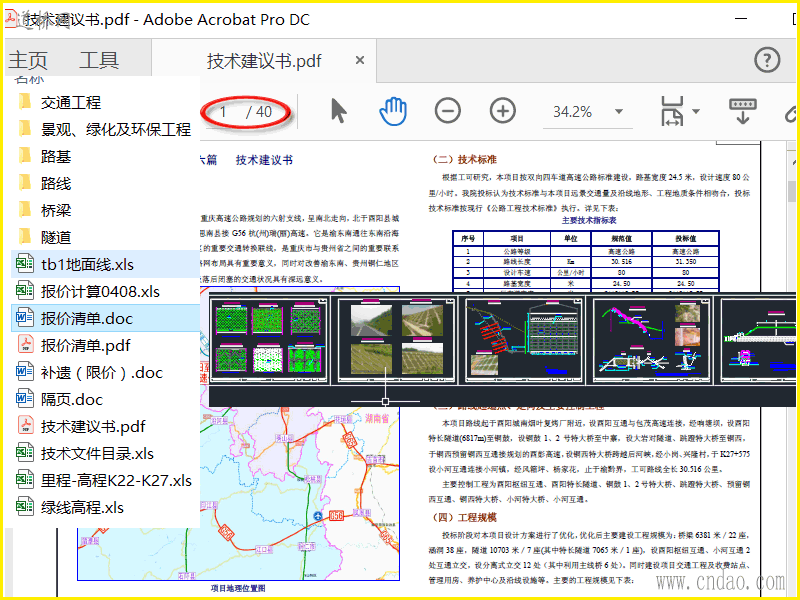This screenshot has width=800, height=600.
Task: Select the file 报价清单.pdf
Action: pos(85,345)
